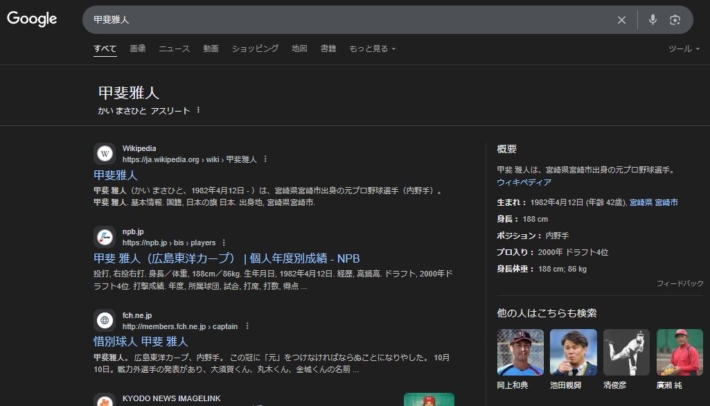Click the npb.jp favicon icon
The width and height of the screenshot is (710, 406).
pos(105,237)
